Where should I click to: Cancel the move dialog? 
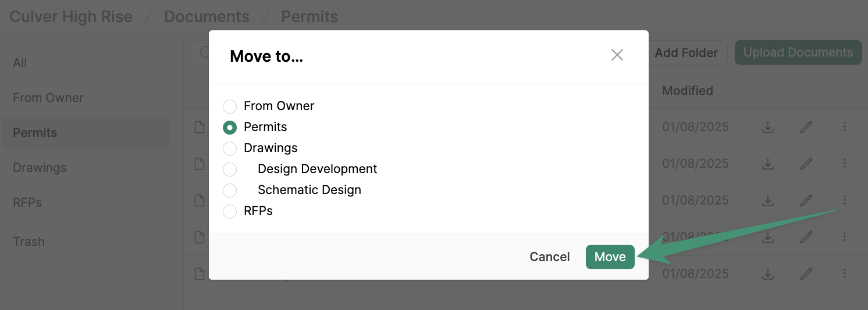[x=549, y=257]
